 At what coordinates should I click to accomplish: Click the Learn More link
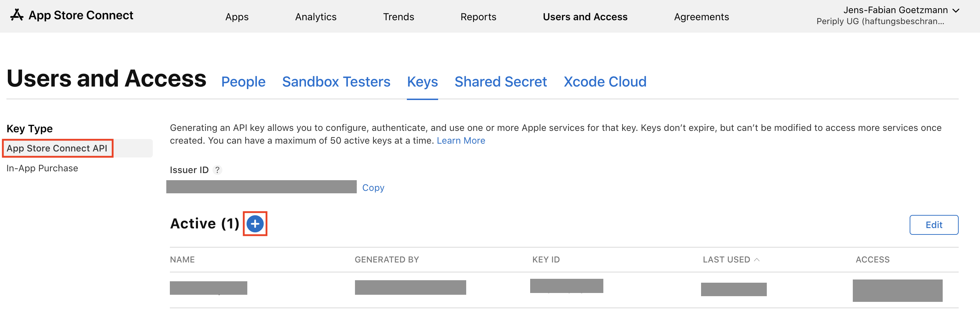point(461,140)
